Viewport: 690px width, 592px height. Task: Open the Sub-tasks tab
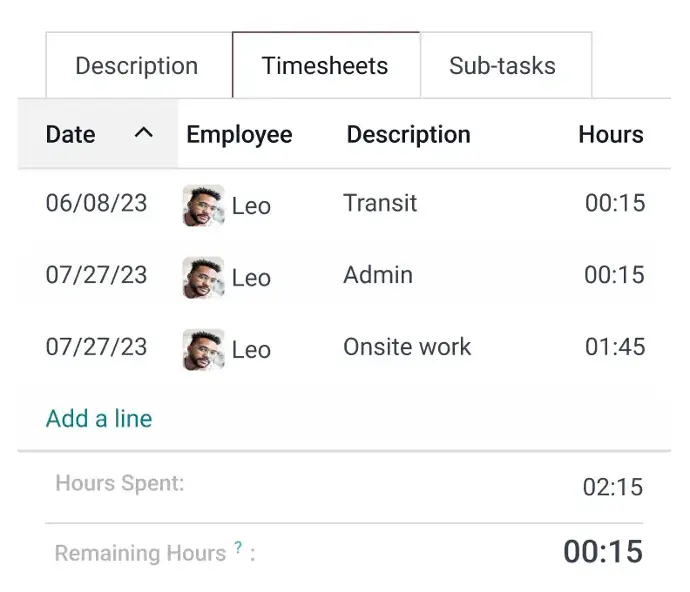tap(502, 66)
